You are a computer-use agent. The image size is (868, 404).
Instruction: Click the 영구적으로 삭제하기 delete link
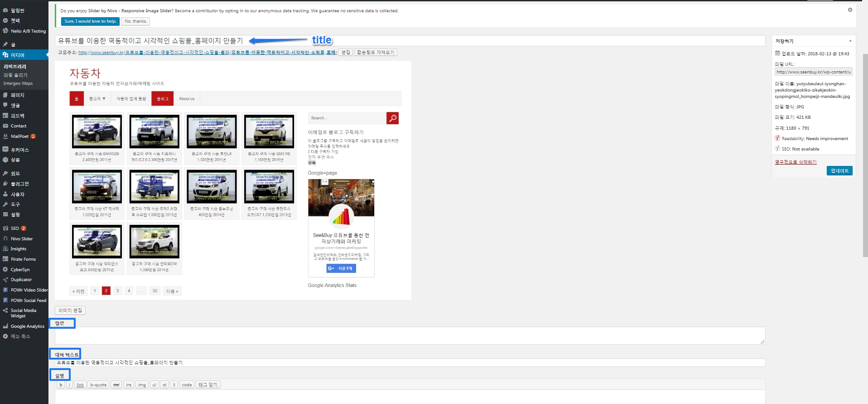pos(796,162)
